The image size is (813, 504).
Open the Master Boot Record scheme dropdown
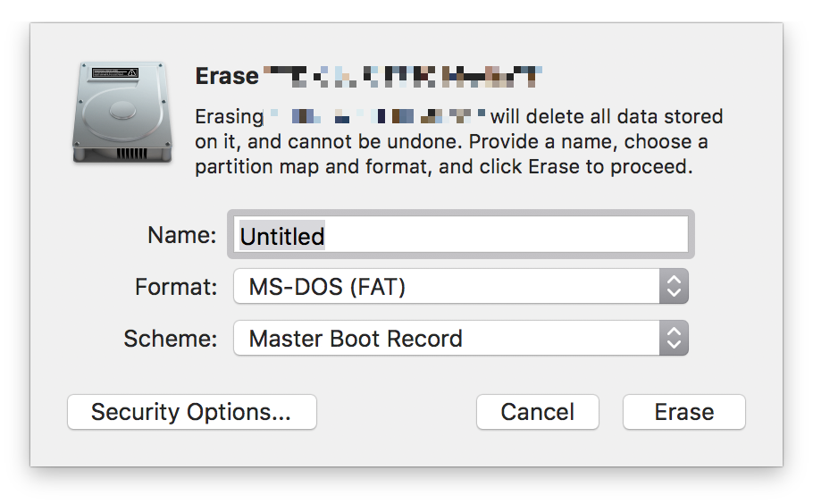pyautogui.click(x=447, y=339)
